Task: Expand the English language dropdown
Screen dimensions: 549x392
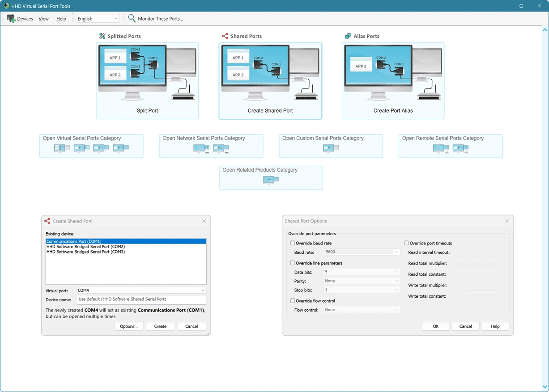Action: 98,19
